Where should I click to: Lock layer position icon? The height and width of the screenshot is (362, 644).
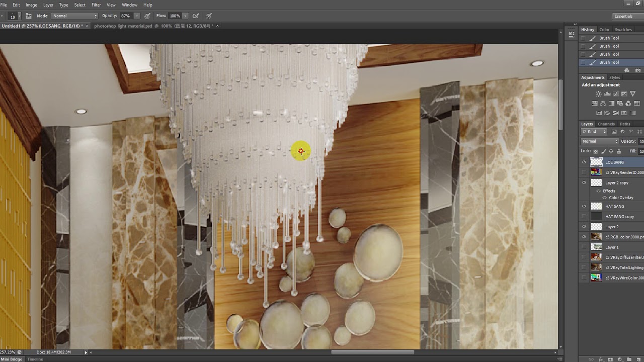[611, 151]
